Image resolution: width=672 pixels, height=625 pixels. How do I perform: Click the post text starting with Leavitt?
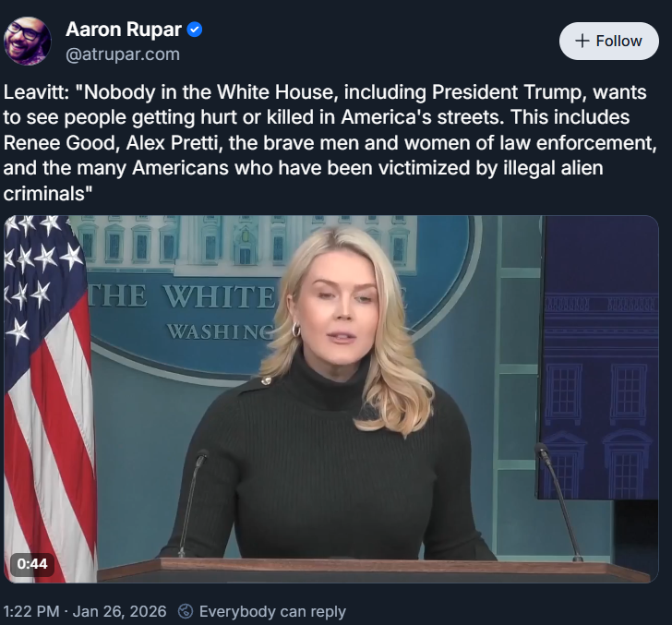click(x=330, y=143)
